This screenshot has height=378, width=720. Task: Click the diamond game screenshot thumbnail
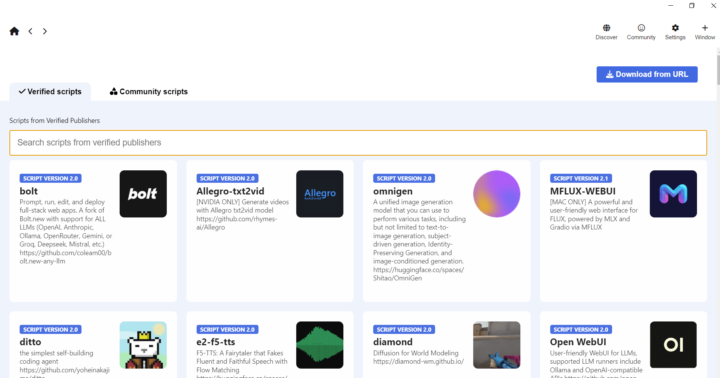coord(496,345)
